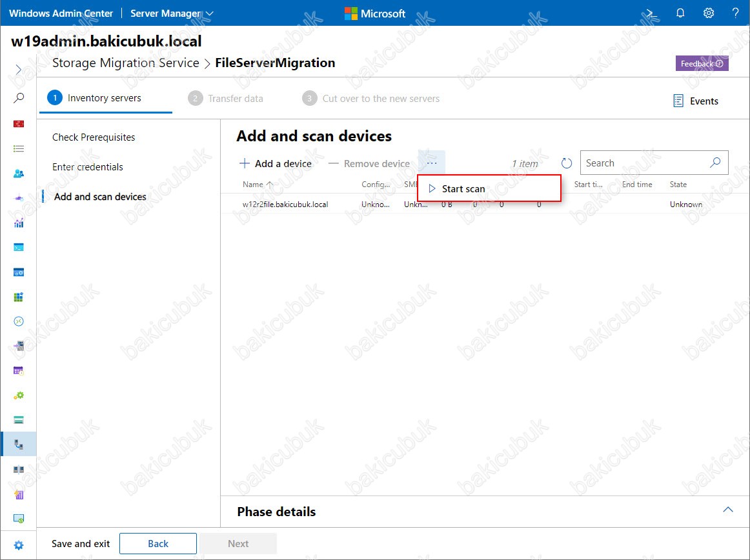The width and height of the screenshot is (750, 560).
Task: Open the Firewall tool icon
Action: (x=19, y=124)
